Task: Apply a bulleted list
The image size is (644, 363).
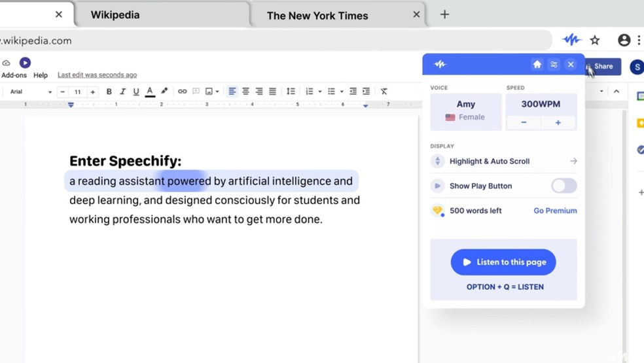Action: 331,92
